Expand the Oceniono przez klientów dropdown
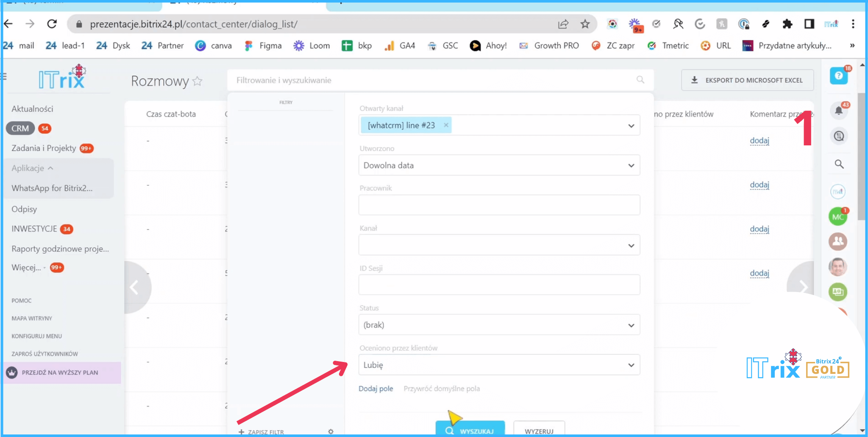Screen dimensions: 868x437 tap(499, 365)
